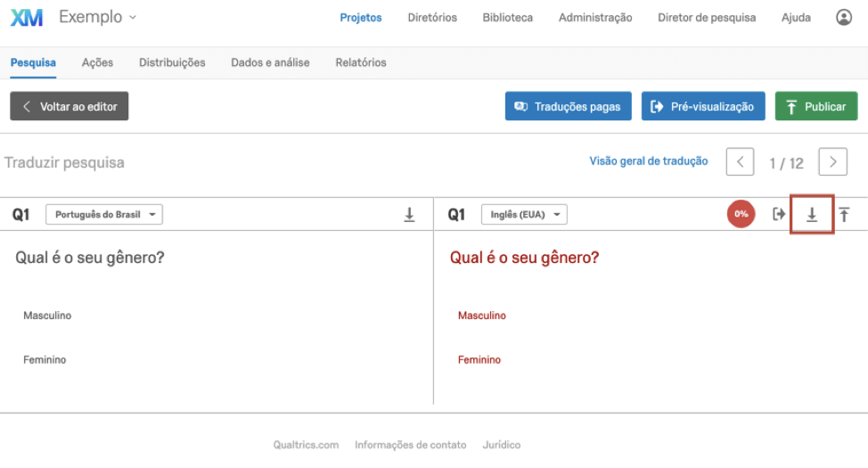The width and height of the screenshot is (868, 468).
Task: Click the preview translation exit-arrow icon
Action: point(779,214)
